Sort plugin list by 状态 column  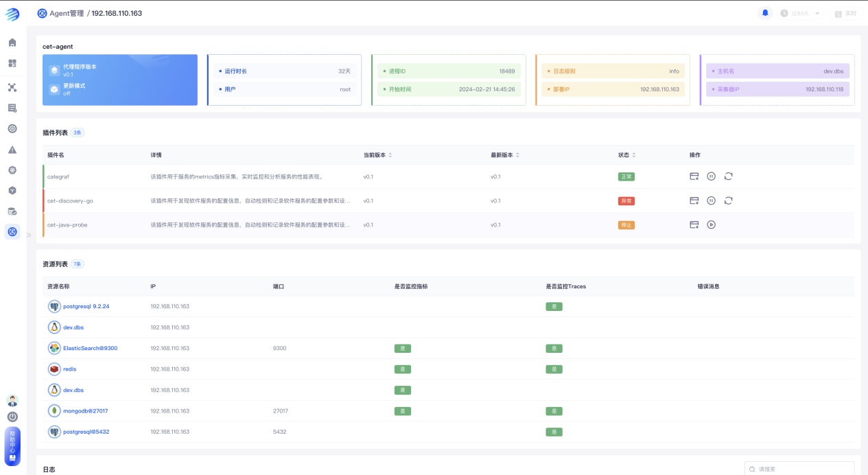click(633, 155)
